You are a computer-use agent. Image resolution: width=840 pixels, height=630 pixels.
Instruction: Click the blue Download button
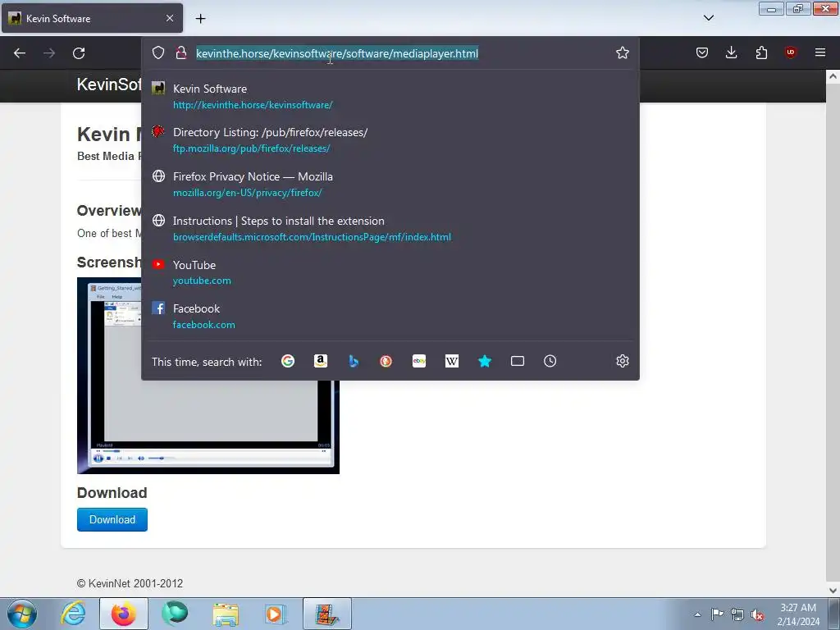112,519
